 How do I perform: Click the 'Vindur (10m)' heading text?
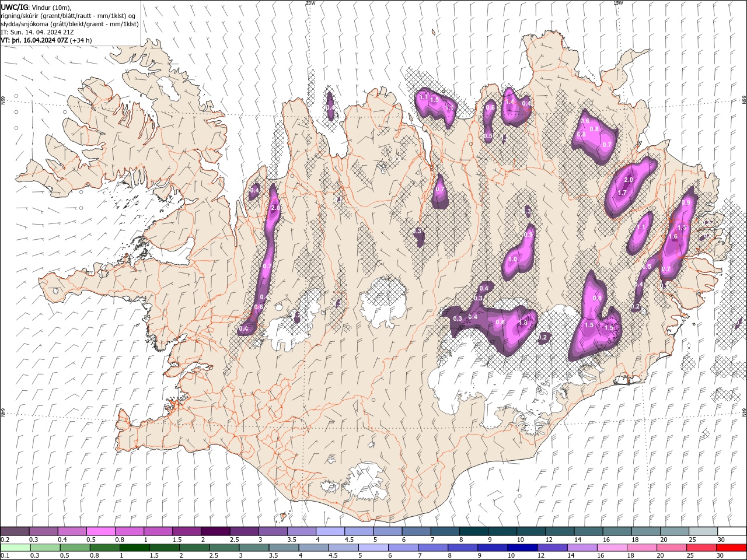click(x=50, y=7)
